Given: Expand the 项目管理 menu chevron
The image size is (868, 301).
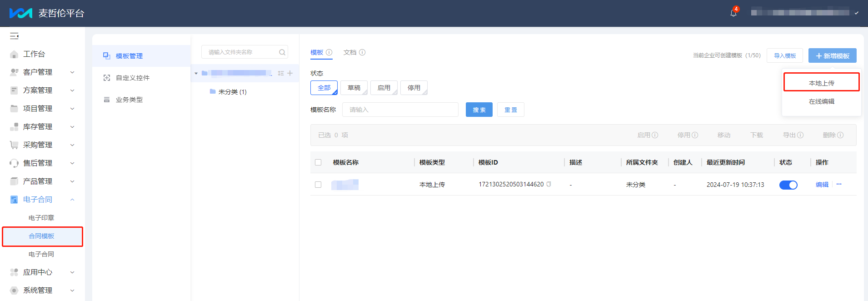Looking at the screenshot, I should [72, 109].
